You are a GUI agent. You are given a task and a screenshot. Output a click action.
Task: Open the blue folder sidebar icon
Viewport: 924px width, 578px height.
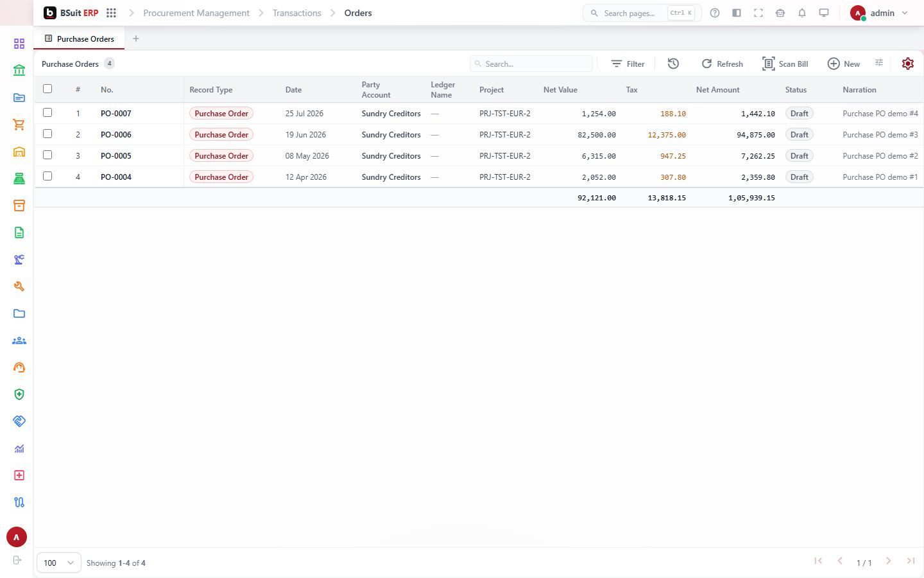pyautogui.click(x=19, y=313)
